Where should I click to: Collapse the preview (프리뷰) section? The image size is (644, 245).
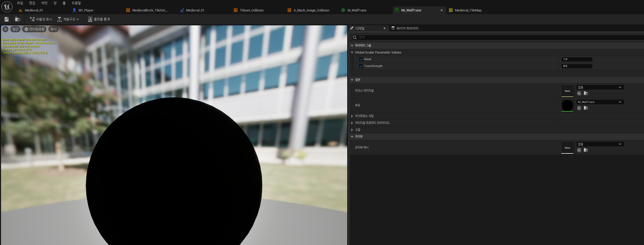tap(352, 137)
